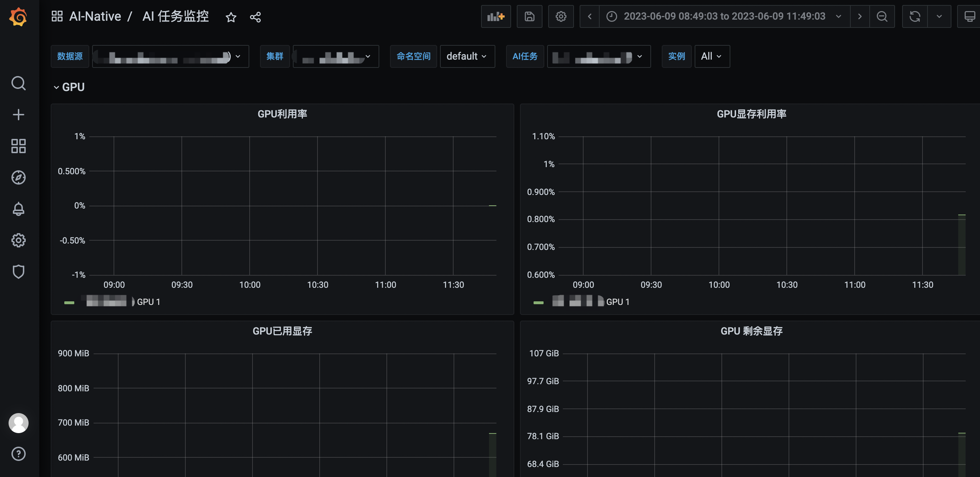This screenshot has height=477, width=980.
Task: Click the AI-Native folder breadcrumb
Action: [95, 16]
